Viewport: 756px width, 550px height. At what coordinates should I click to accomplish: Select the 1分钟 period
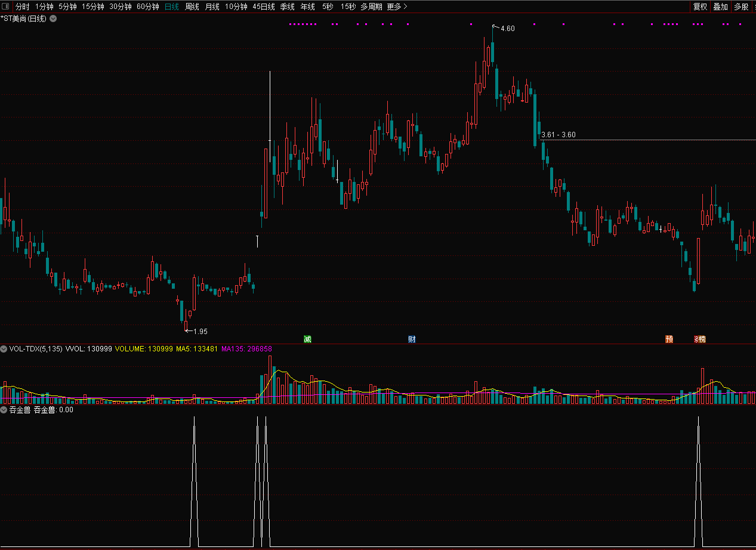[44, 7]
